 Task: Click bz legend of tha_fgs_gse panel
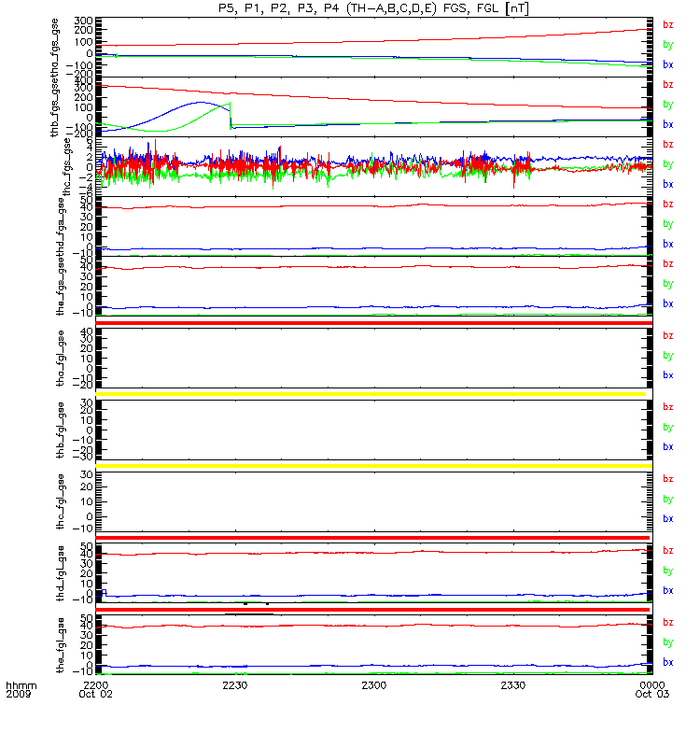[668, 25]
